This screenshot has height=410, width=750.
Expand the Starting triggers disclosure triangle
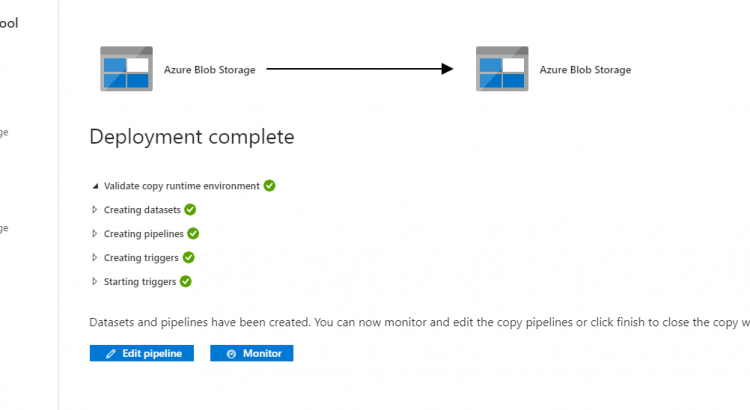click(x=95, y=282)
